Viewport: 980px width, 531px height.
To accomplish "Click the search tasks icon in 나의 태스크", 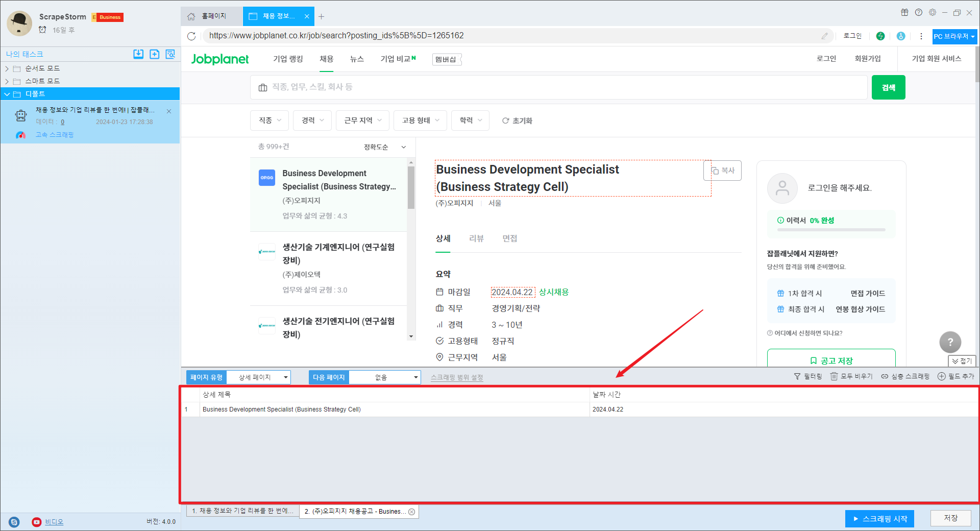I will [x=170, y=54].
